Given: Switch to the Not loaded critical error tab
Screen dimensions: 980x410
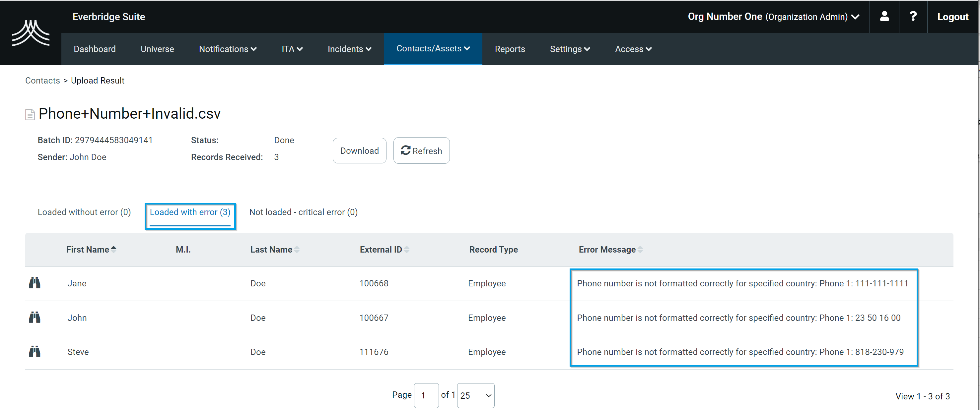Looking at the screenshot, I should pos(303,212).
